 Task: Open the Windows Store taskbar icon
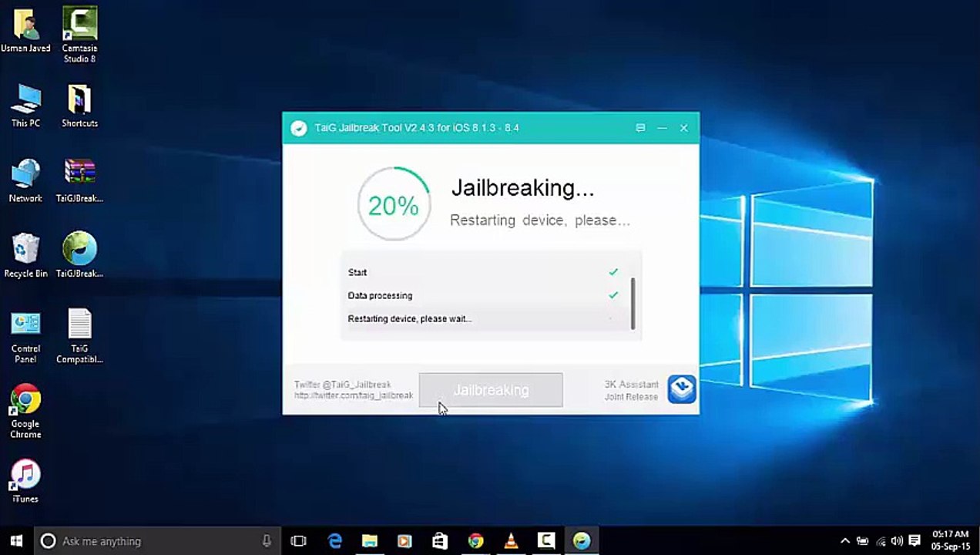(x=440, y=541)
